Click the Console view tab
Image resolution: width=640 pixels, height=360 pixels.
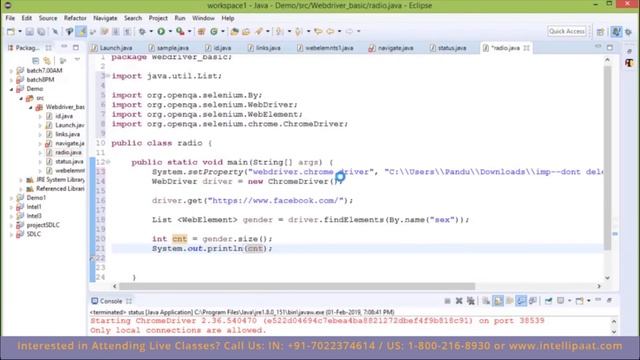pyautogui.click(x=111, y=301)
